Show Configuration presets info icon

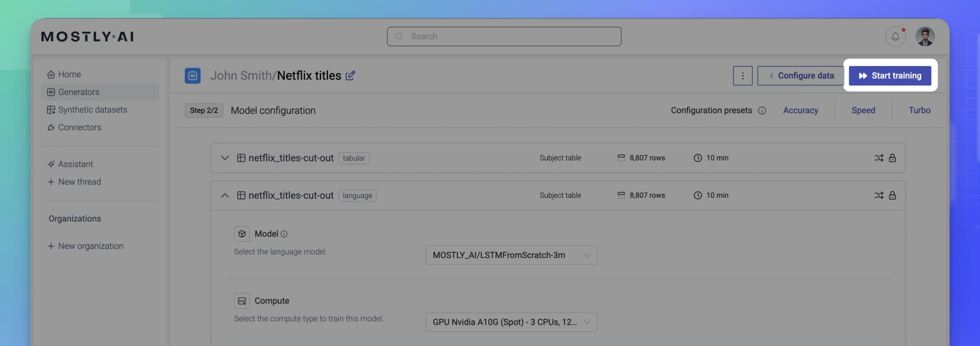point(762,110)
